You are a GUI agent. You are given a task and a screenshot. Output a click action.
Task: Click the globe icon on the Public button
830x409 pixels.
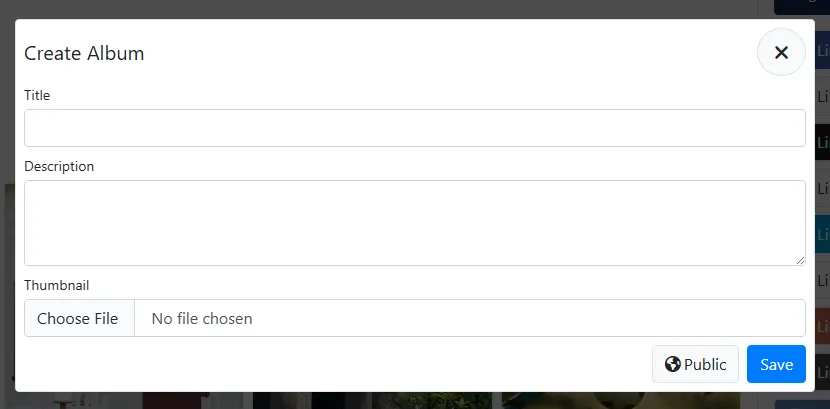coord(672,364)
